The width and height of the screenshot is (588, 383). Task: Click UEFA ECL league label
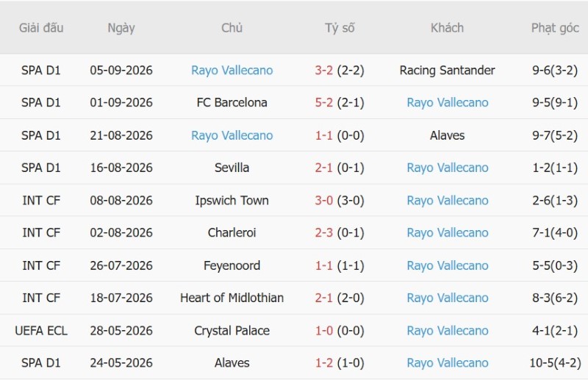pyautogui.click(x=41, y=331)
